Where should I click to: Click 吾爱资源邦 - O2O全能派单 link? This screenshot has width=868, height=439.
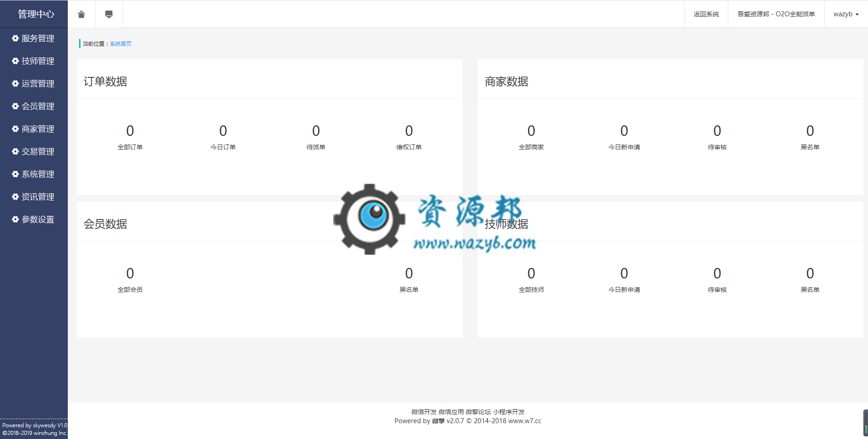click(x=776, y=14)
